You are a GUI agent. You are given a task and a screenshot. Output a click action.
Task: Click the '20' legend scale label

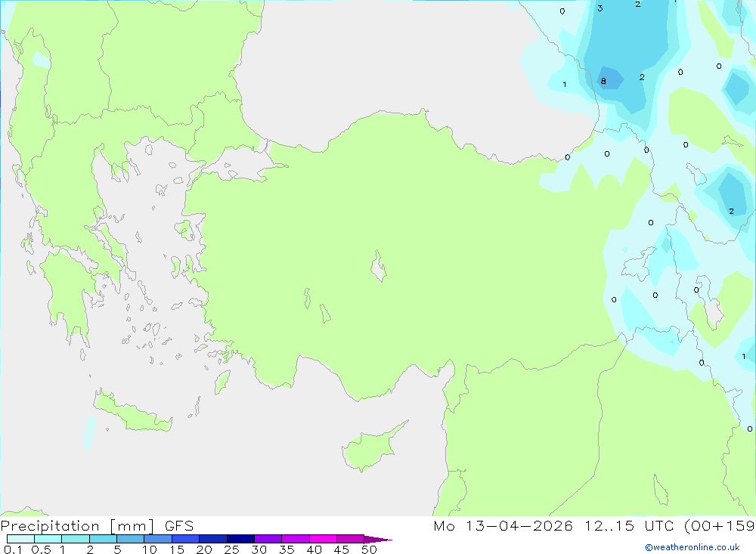click(x=204, y=549)
